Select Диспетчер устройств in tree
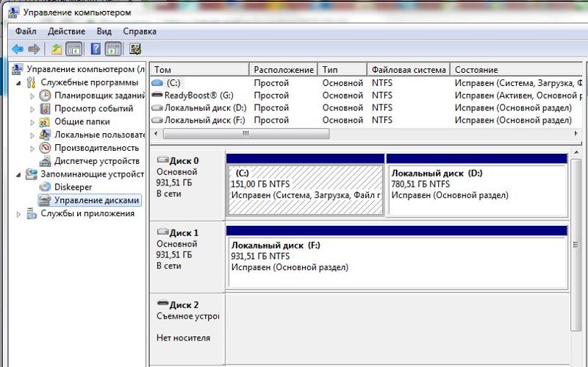Screen dimensions: 588x367 pyautogui.click(x=97, y=161)
